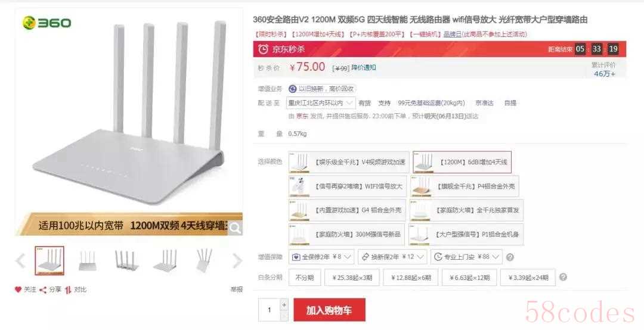The height and width of the screenshot is (330, 644).
Task: Select the 【1200M】6dBi增加4天线 variant
Action: point(462,162)
